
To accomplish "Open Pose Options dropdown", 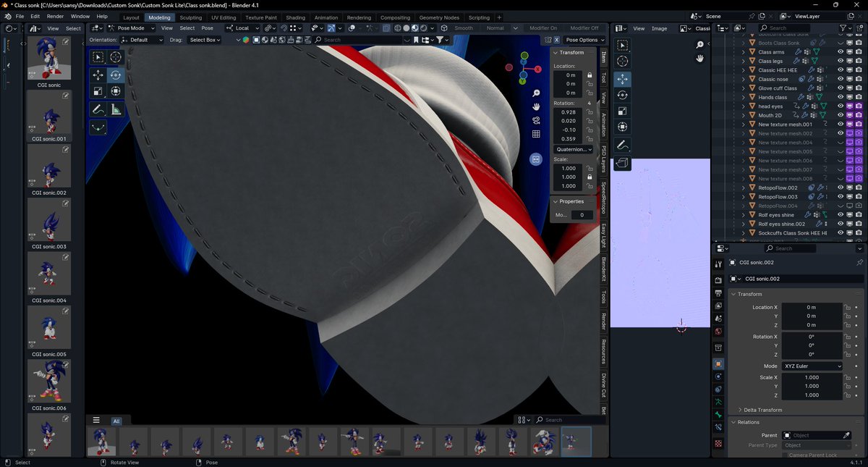I will click(584, 40).
